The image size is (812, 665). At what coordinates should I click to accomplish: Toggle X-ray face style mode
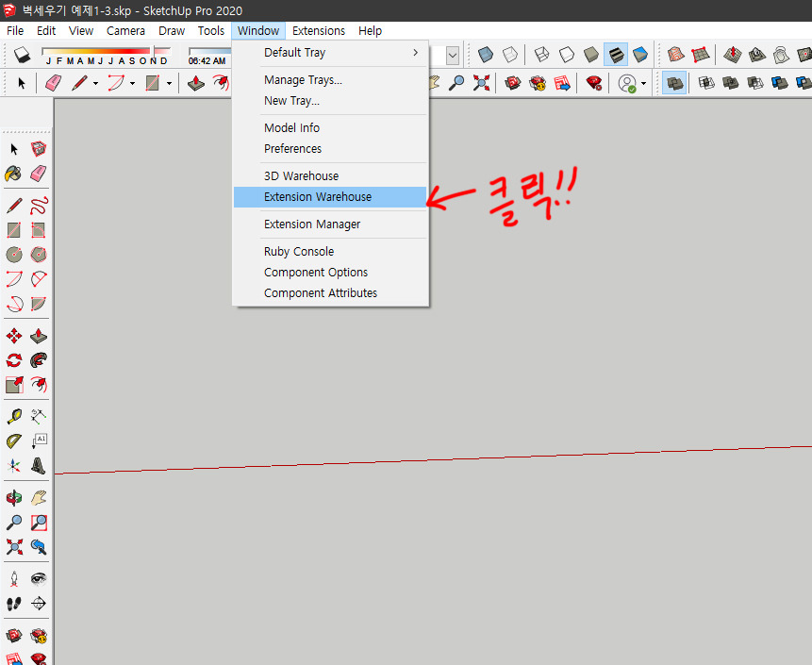485,56
